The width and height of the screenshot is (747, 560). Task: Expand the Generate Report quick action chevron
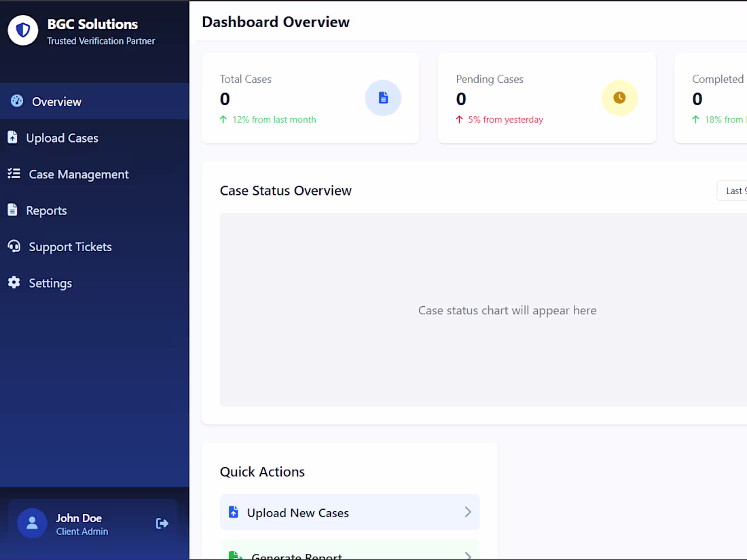tap(467, 555)
